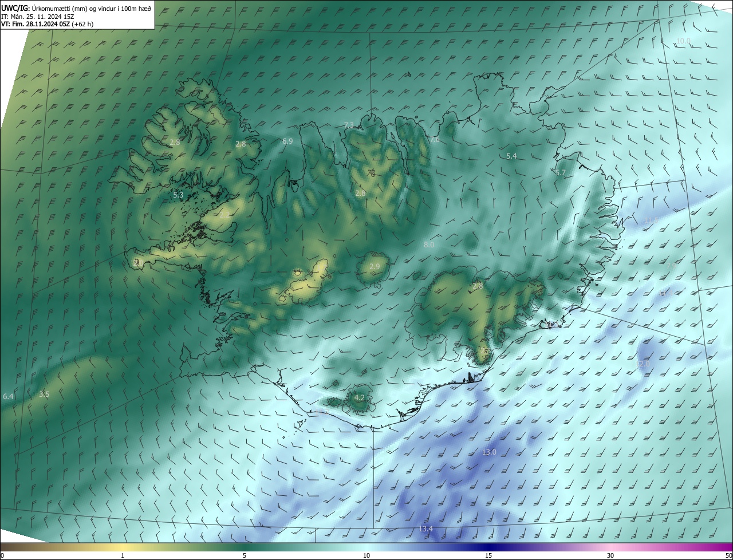Select the 4.2 label on southern glacier
733x560 pixels.
[360, 397]
